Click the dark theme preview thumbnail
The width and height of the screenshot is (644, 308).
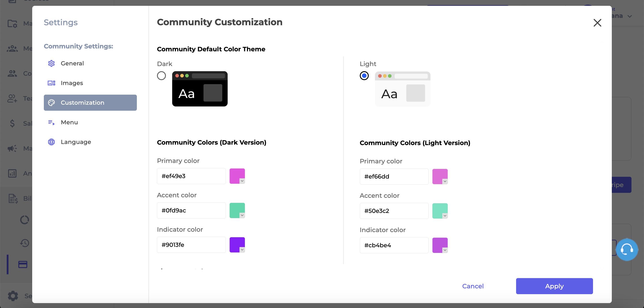click(x=200, y=89)
